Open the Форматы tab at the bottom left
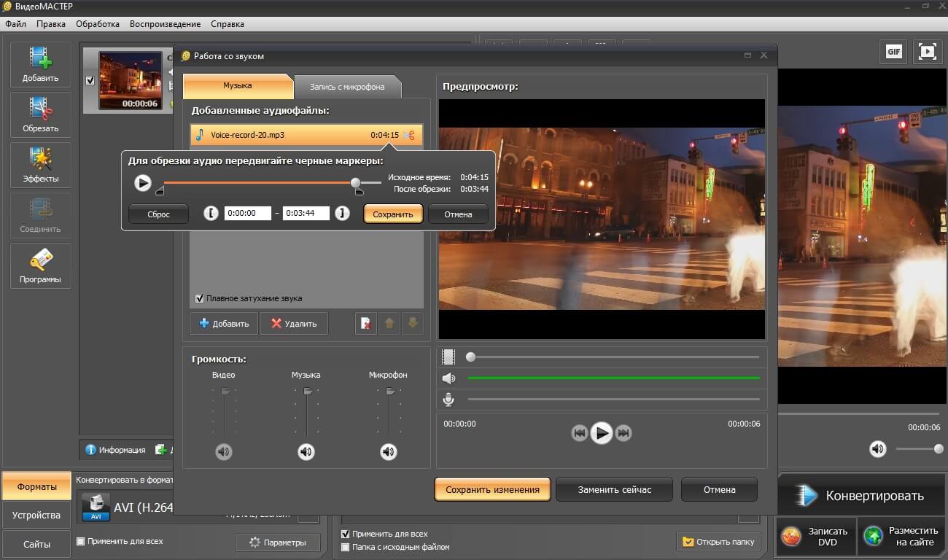This screenshot has width=948, height=560. click(36, 486)
